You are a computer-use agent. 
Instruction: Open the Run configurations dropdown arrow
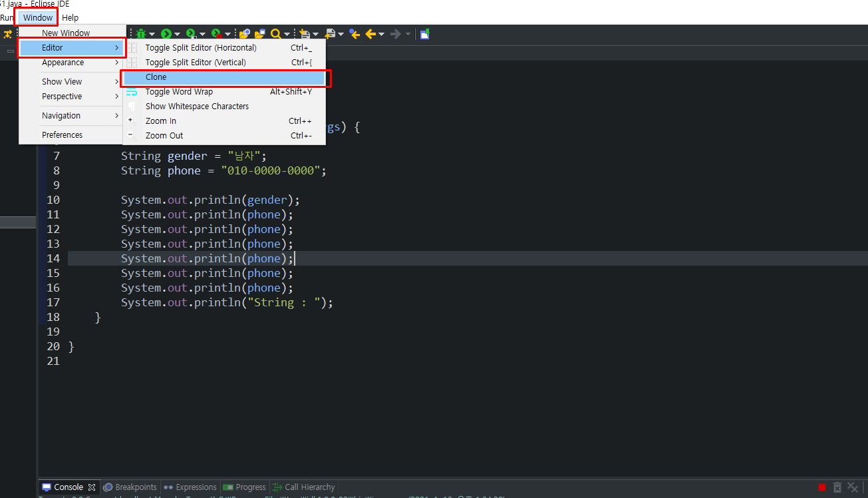coord(177,34)
